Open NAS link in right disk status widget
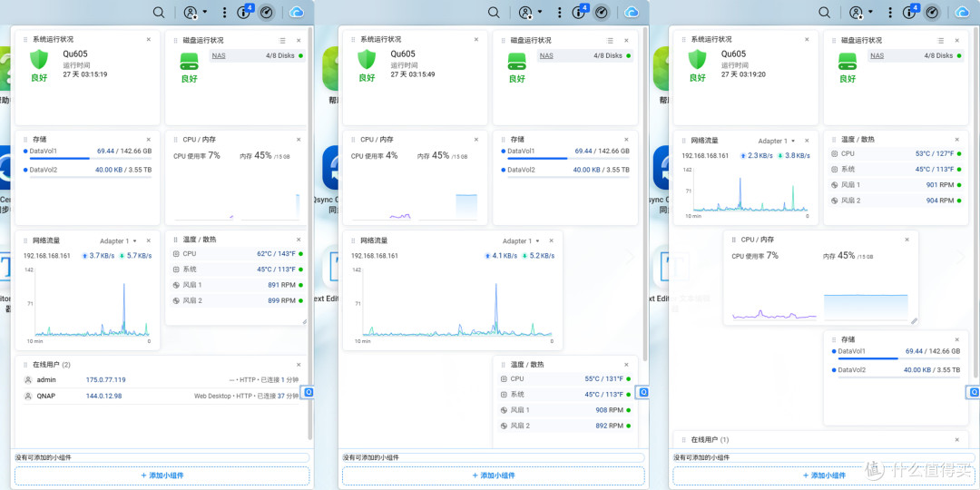Screen dimensions: 980x490 pos(877,55)
